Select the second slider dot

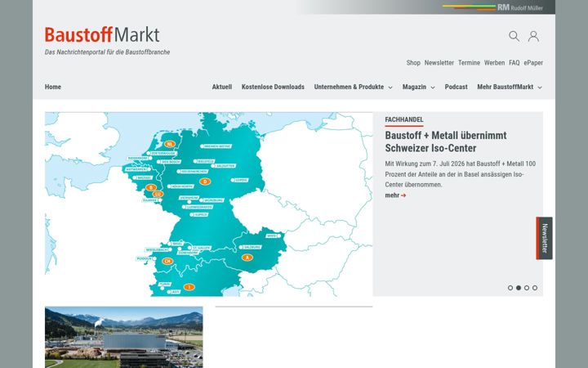tap(519, 288)
